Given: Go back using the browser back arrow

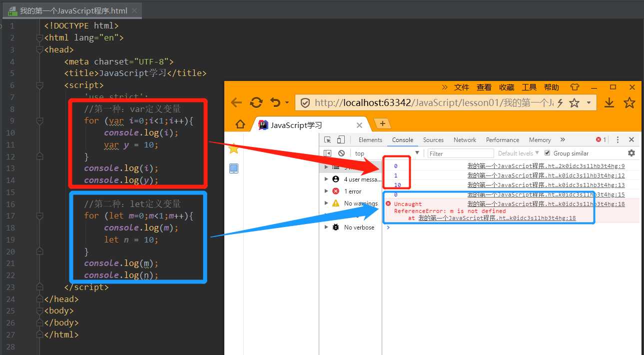Looking at the screenshot, I should (x=236, y=102).
